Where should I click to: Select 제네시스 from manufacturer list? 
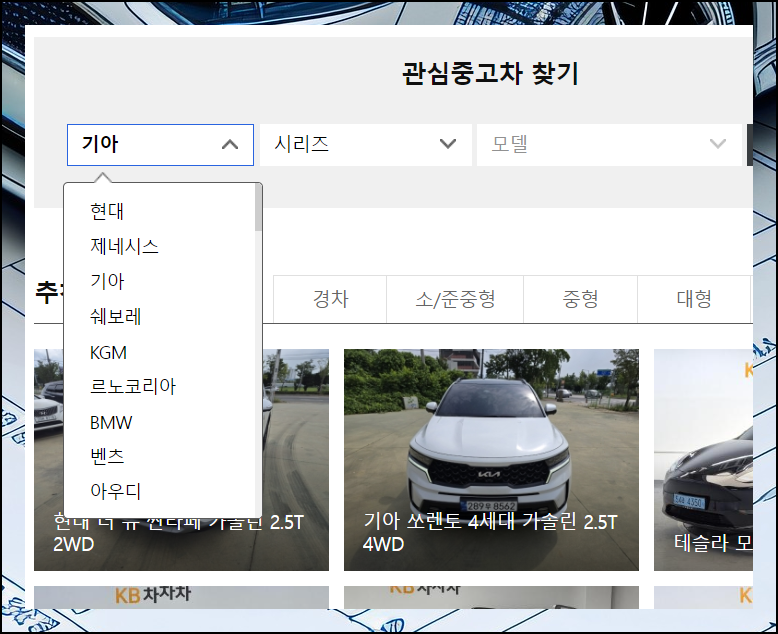(124, 246)
